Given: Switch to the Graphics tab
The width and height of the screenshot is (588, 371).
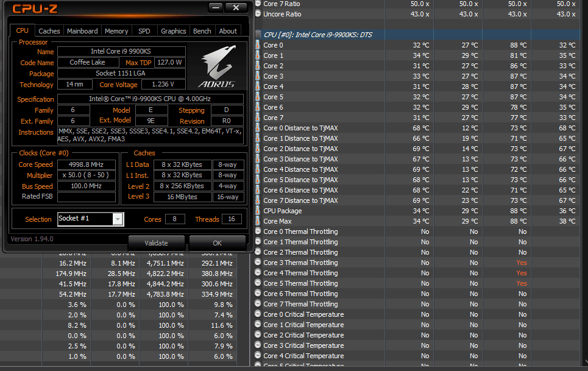Looking at the screenshot, I should pyautogui.click(x=173, y=31).
